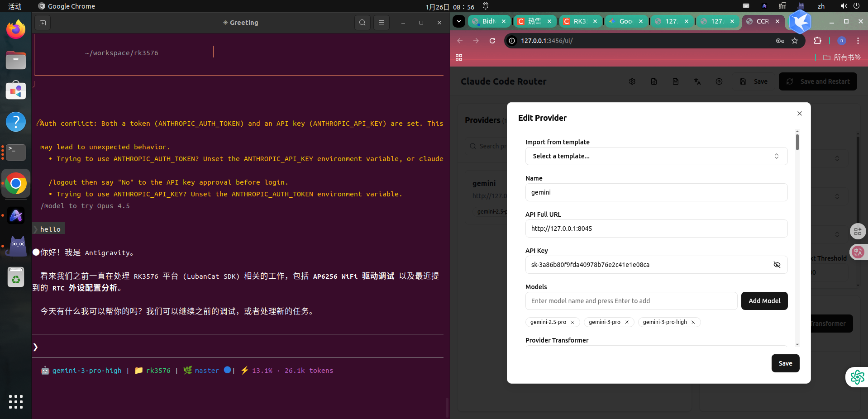Click Add Model button

click(764, 301)
